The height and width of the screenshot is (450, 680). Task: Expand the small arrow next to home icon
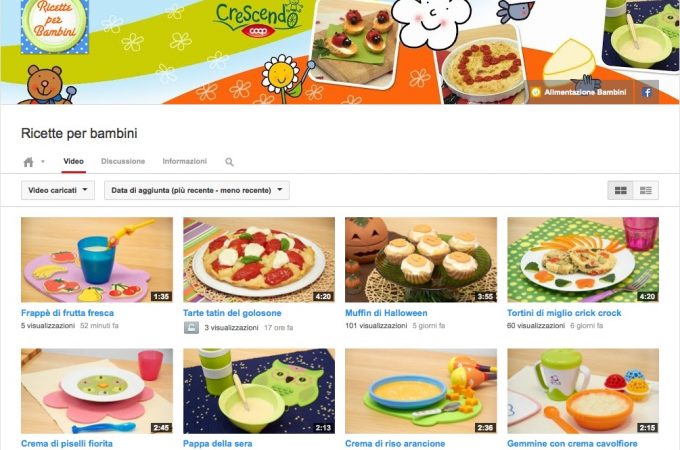pos(42,162)
